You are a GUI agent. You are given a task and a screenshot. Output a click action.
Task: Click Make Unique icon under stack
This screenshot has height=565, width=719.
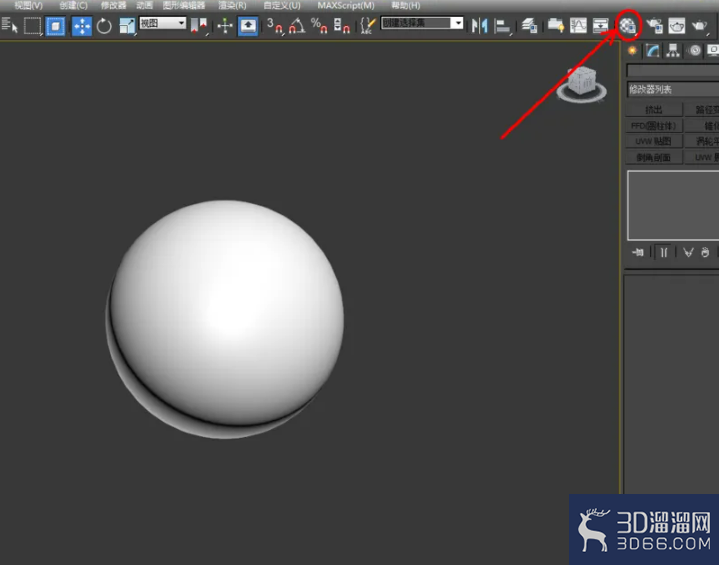click(x=688, y=252)
